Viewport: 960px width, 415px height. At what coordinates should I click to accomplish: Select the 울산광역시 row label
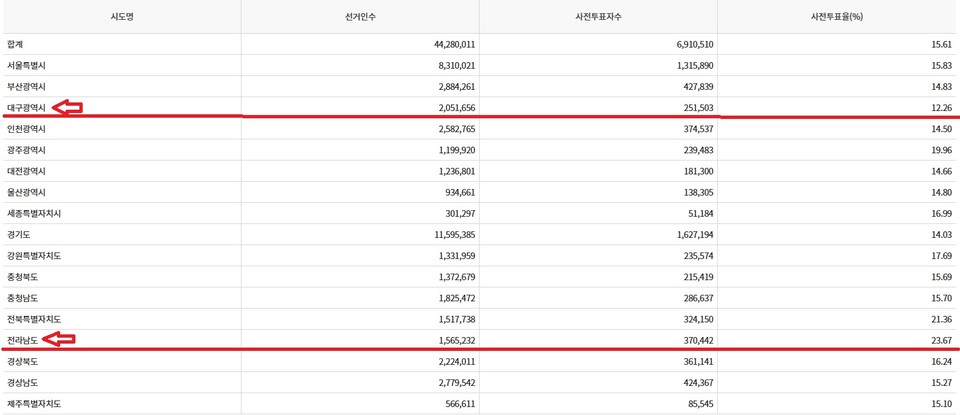click(x=26, y=193)
